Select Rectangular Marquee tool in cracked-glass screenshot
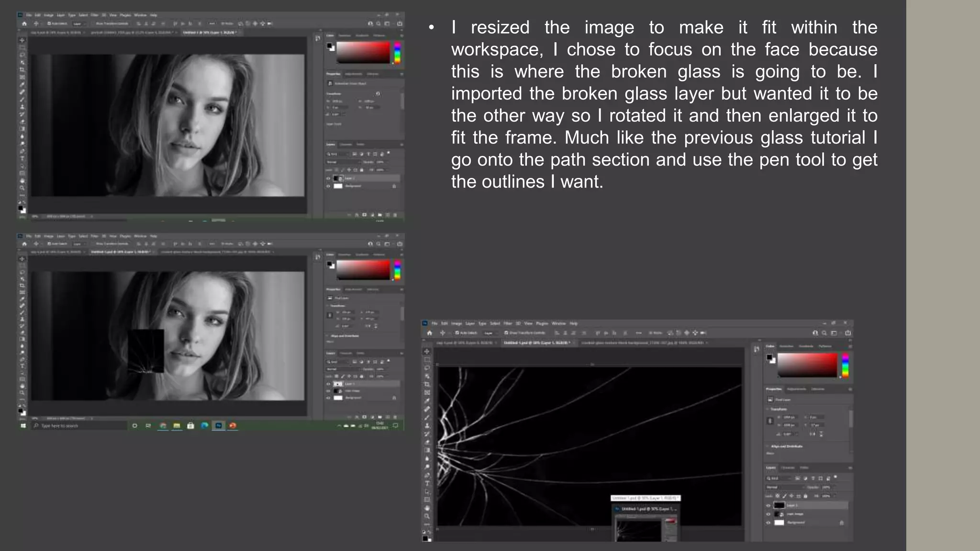 (x=427, y=360)
